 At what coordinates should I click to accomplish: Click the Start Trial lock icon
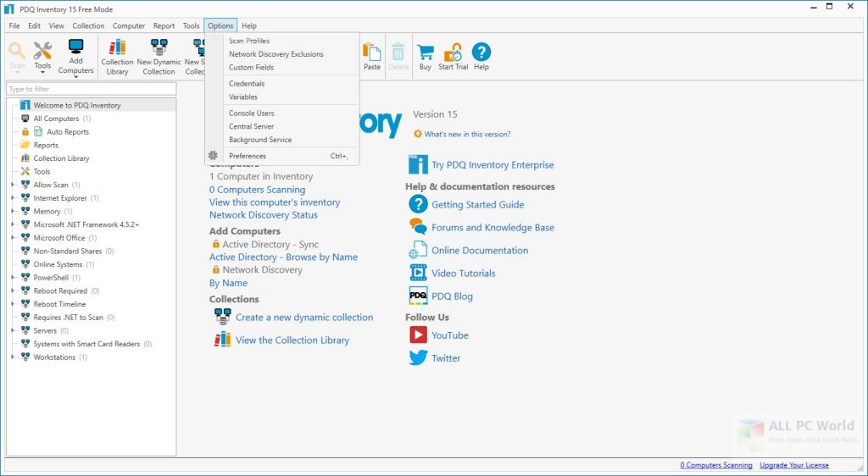[453, 52]
